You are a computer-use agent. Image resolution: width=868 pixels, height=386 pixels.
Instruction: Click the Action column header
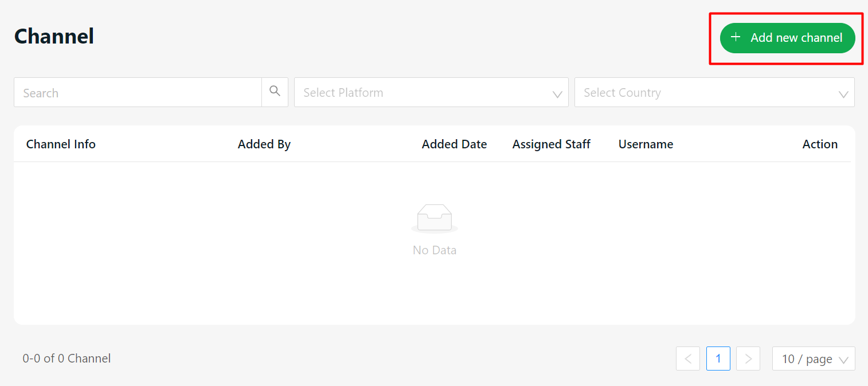[819, 144]
